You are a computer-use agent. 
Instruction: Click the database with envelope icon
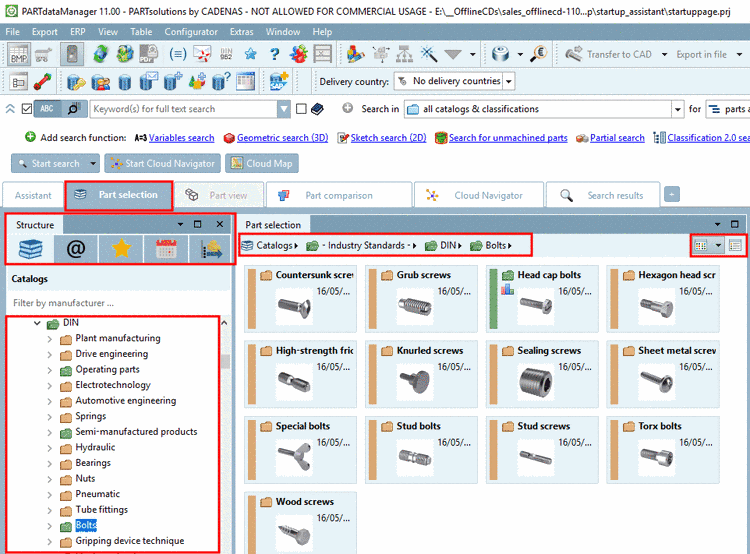coord(148,81)
